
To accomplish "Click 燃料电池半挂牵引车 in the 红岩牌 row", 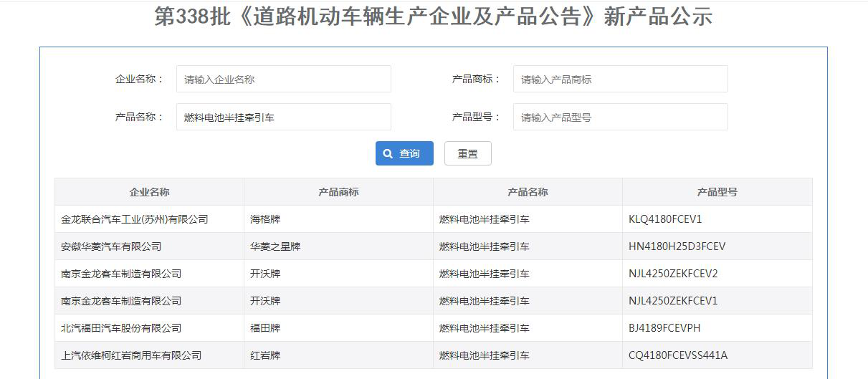I will (485, 355).
